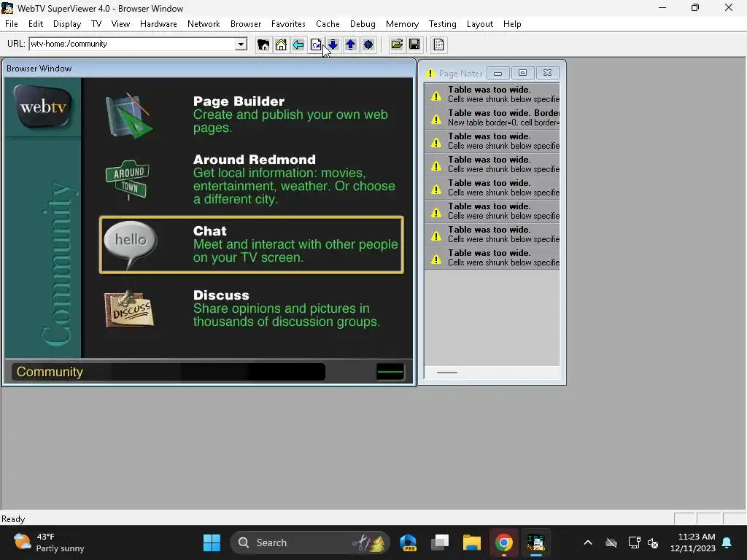This screenshot has height=560, width=747.
Task: Go back with the cyan left arrow
Action: [298, 44]
